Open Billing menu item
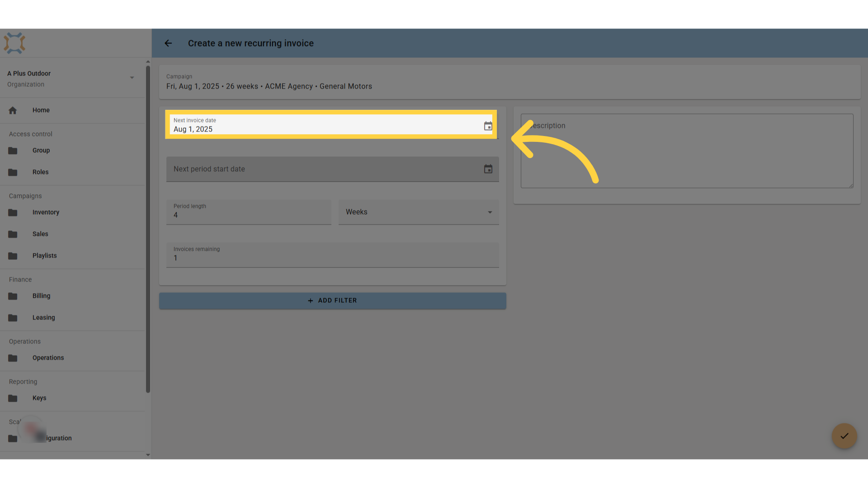Image resolution: width=868 pixels, height=488 pixels. tap(72, 296)
